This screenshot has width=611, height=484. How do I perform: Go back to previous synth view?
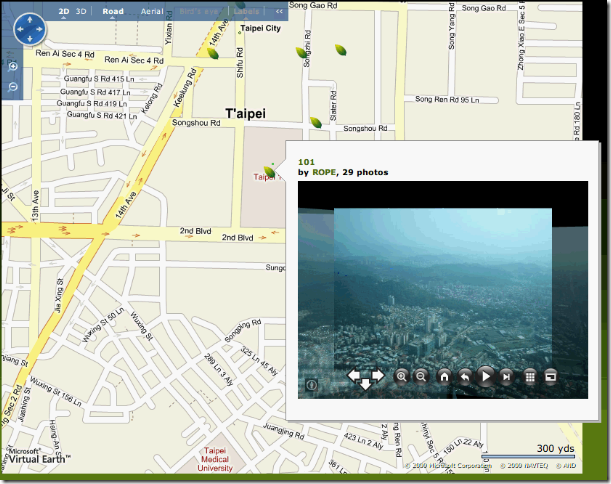click(x=464, y=377)
